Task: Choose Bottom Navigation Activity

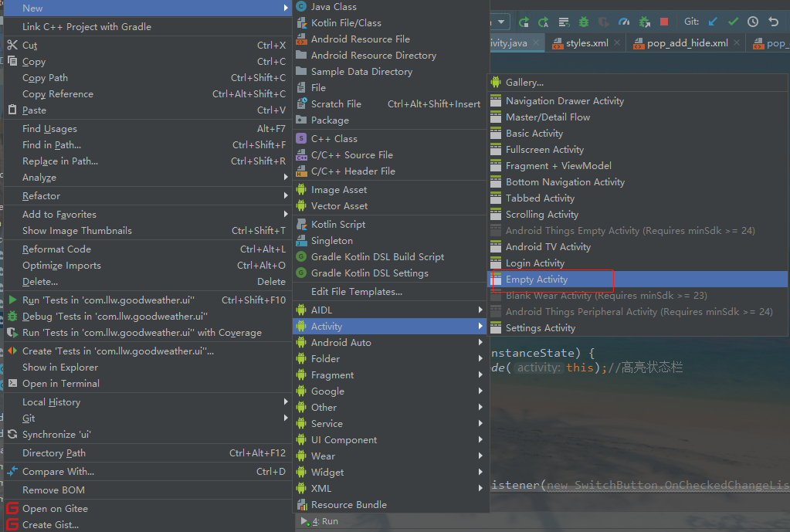Action: point(638,182)
